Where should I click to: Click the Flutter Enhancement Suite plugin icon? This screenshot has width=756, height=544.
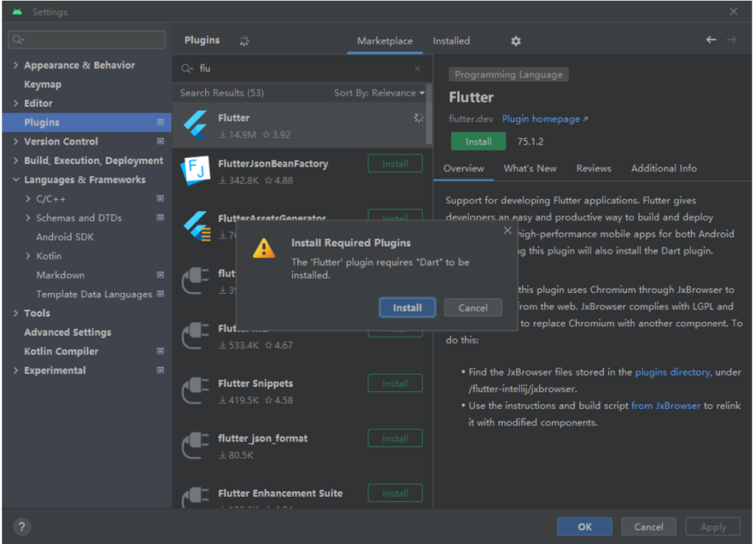click(195, 497)
